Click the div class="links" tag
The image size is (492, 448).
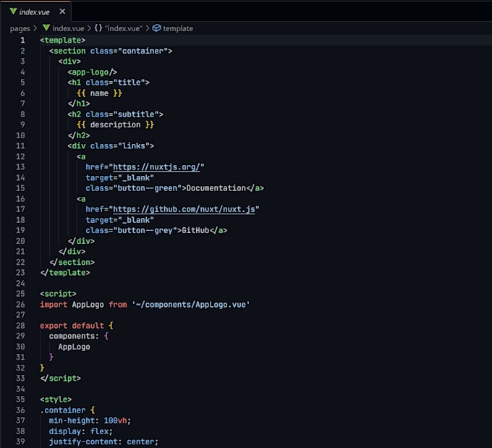pos(111,146)
